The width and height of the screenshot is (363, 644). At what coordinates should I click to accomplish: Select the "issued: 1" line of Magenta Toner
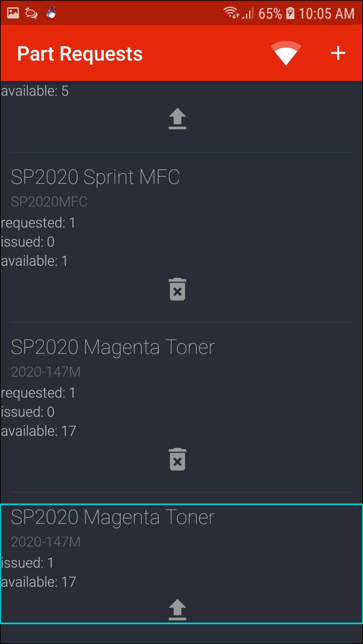pyautogui.click(x=27, y=563)
